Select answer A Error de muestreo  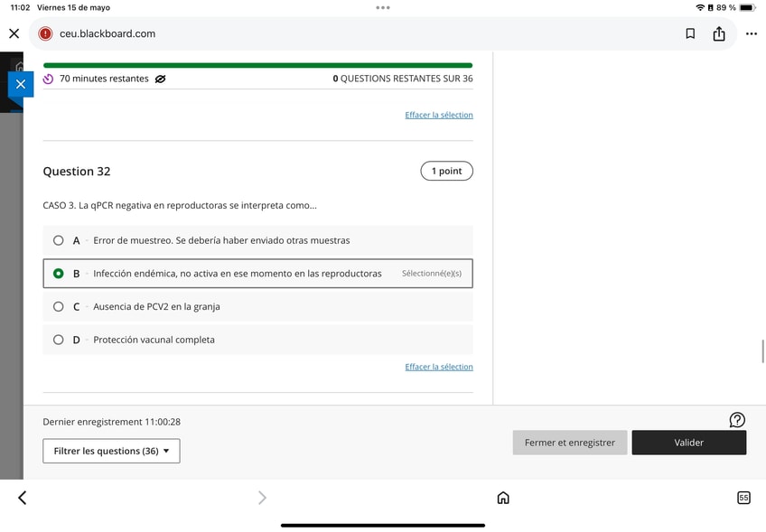click(x=258, y=240)
